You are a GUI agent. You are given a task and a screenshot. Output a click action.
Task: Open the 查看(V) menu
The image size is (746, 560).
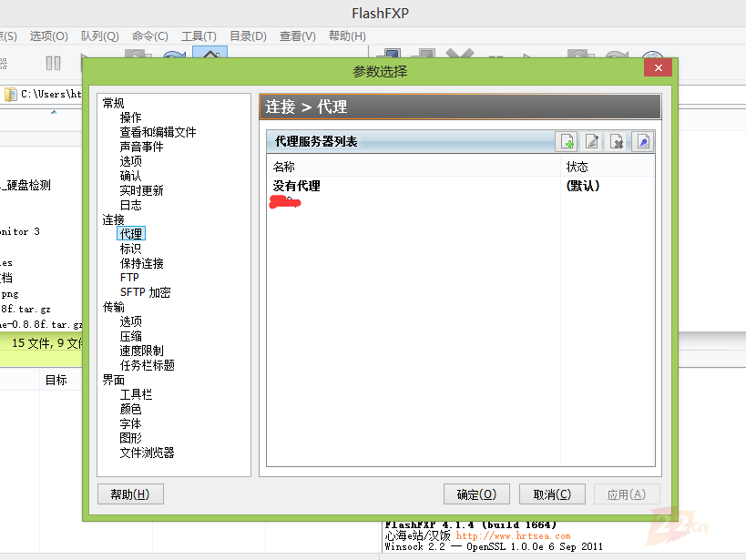[x=297, y=36]
